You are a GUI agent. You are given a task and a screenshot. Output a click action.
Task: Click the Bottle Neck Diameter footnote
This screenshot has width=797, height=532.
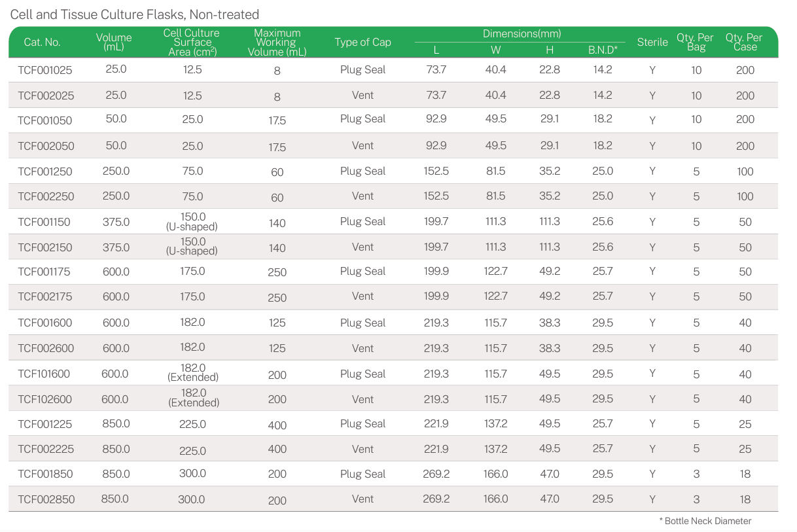click(x=705, y=521)
